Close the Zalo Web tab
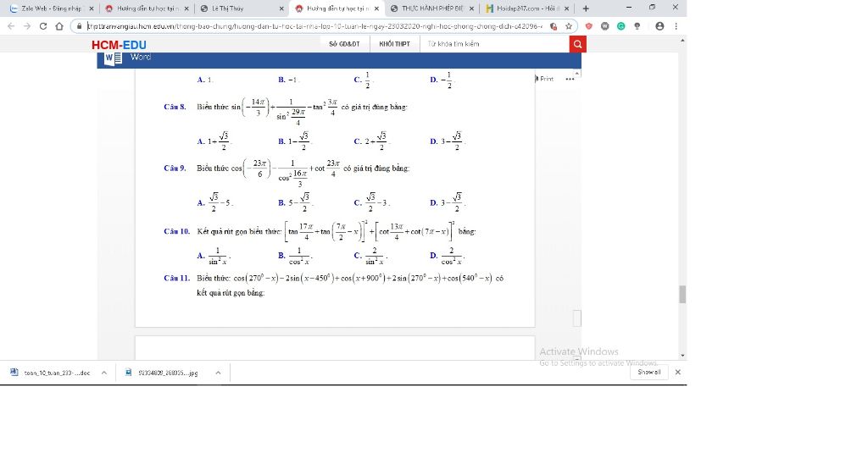The height and width of the screenshot is (470, 868). coord(92,8)
